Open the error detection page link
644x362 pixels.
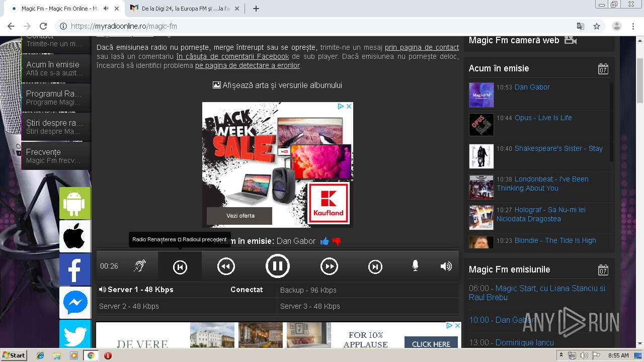coord(248,65)
